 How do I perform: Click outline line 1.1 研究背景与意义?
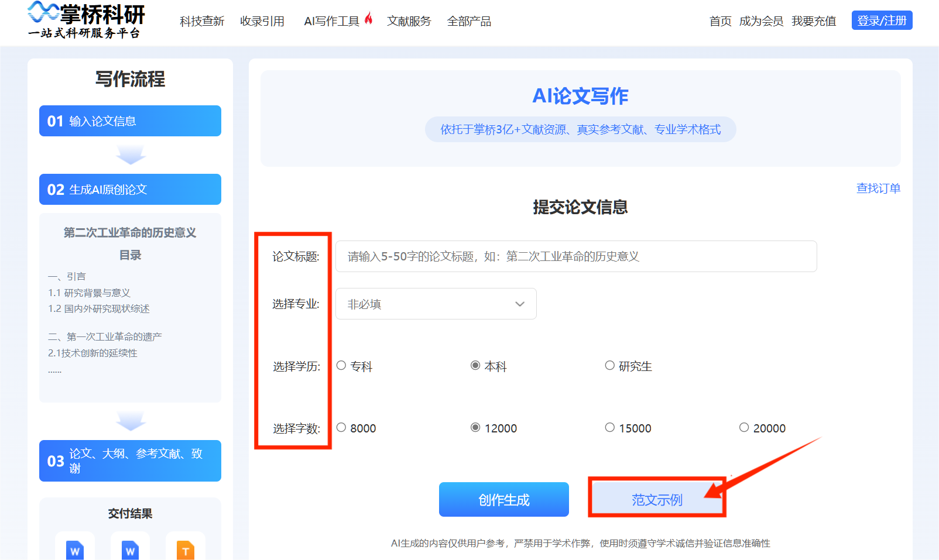tap(89, 293)
